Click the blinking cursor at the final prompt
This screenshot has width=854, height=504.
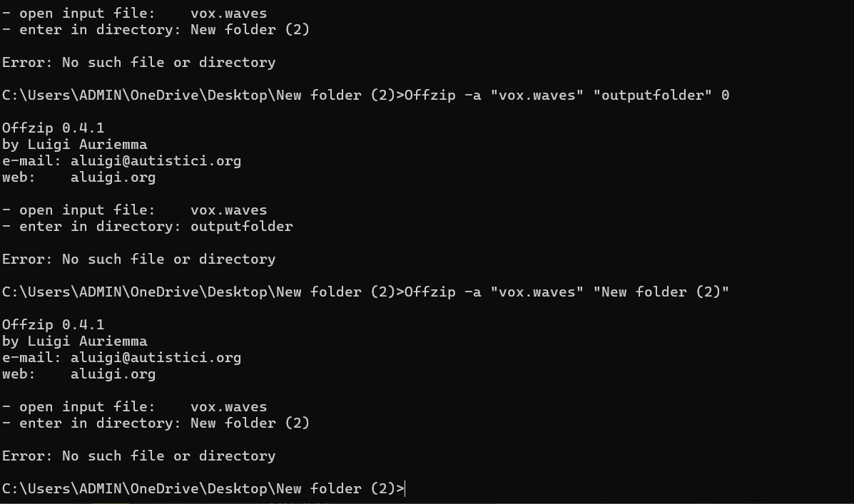(405, 489)
